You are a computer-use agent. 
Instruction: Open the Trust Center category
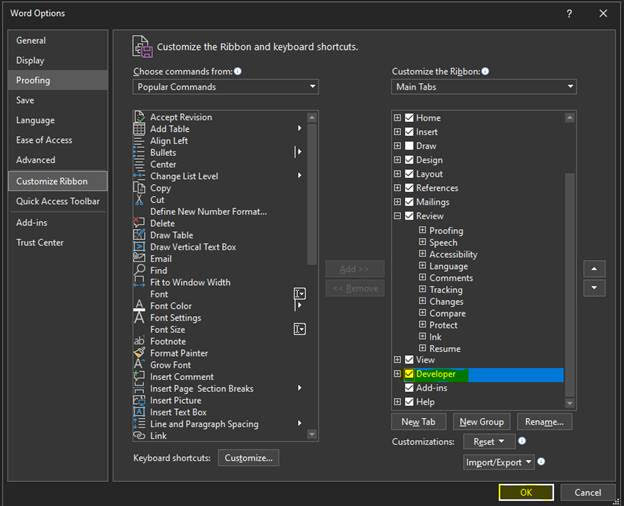58,242
